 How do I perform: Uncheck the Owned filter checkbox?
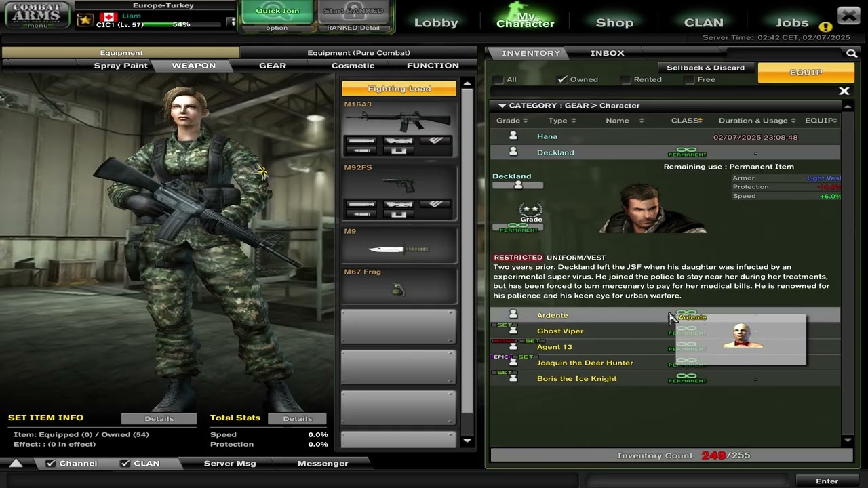tap(562, 79)
